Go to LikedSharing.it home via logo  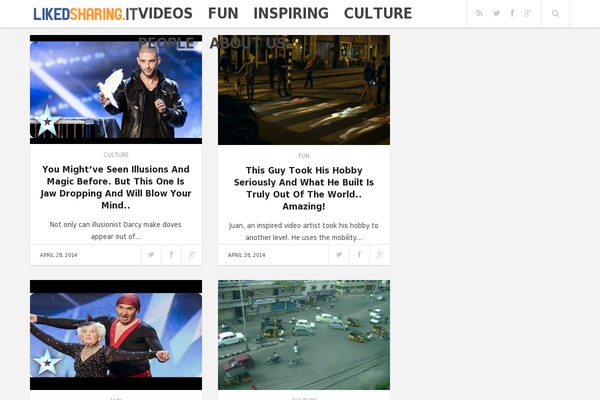point(85,14)
